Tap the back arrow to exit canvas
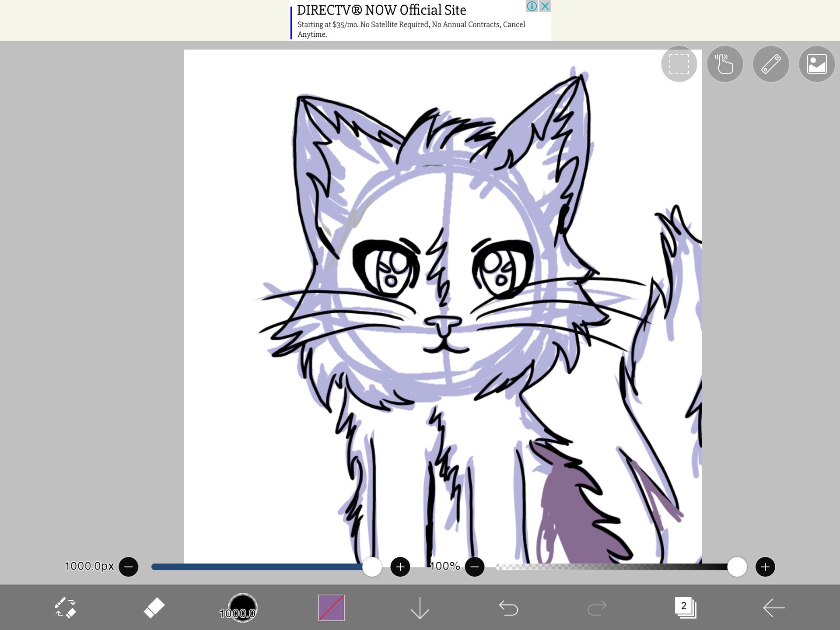 point(774,608)
